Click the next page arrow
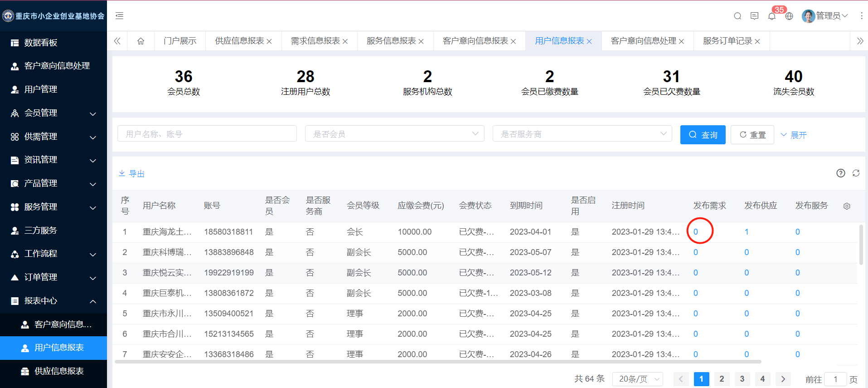The height and width of the screenshot is (388, 868). click(783, 379)
